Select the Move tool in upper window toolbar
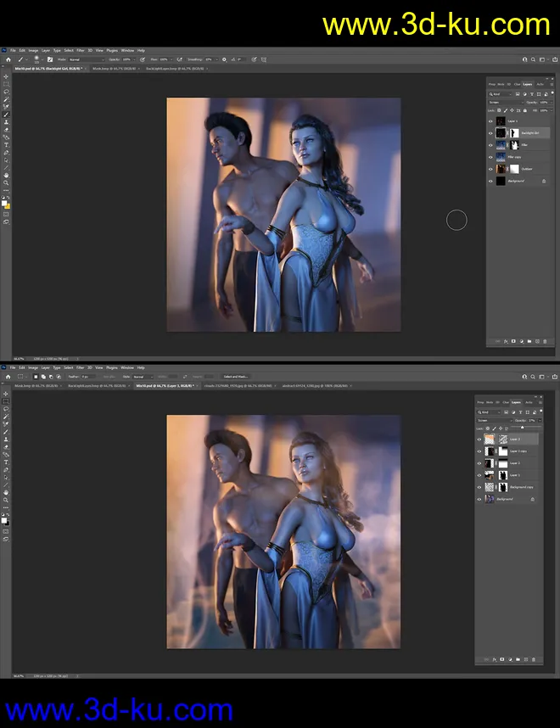 point(6,77)
